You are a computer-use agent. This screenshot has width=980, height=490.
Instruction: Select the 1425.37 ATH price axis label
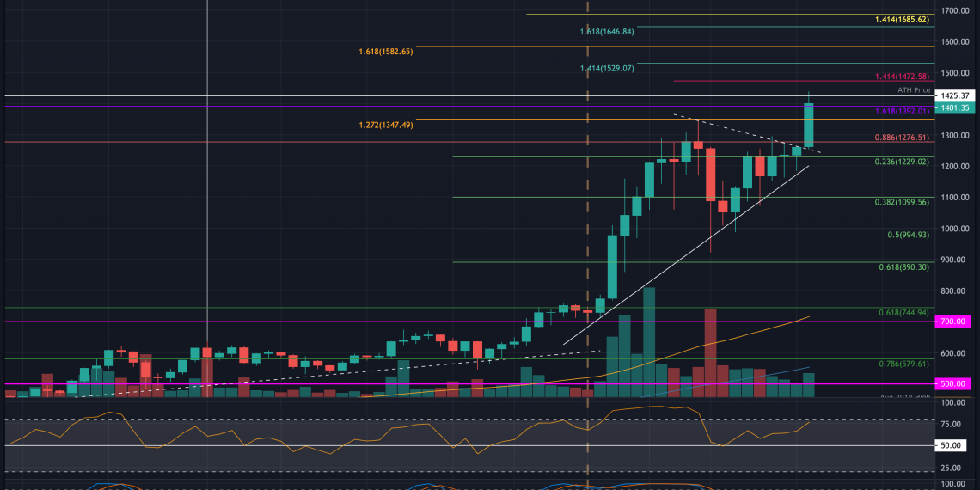pyautogui.click(x=956, y=95)
